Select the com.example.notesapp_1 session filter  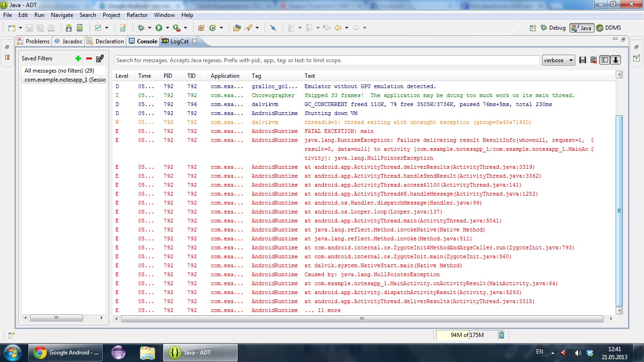point(65,80)
